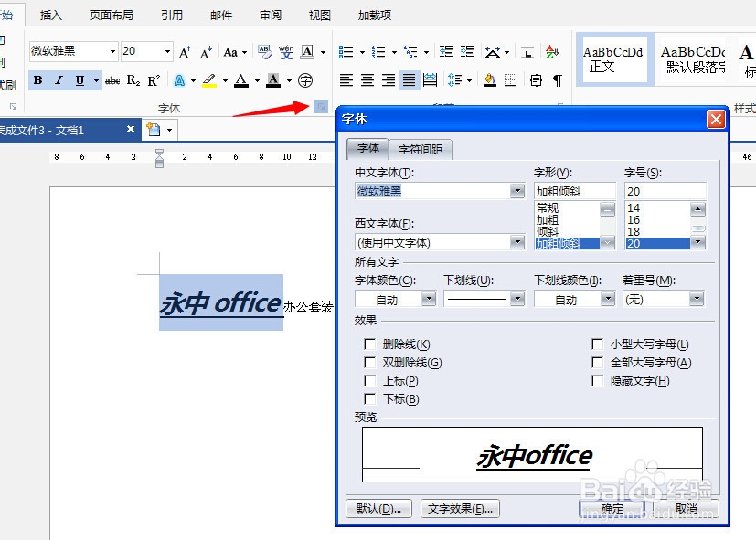Click the bullets list icon
The height and width of the screenshot is (540, 756).
coord(346,52)
